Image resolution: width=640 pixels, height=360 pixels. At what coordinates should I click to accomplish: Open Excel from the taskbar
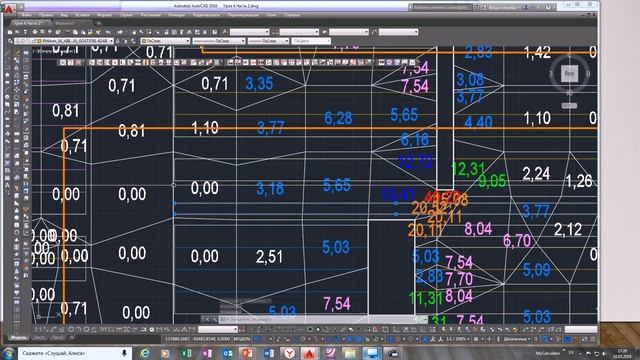(187, 353)
